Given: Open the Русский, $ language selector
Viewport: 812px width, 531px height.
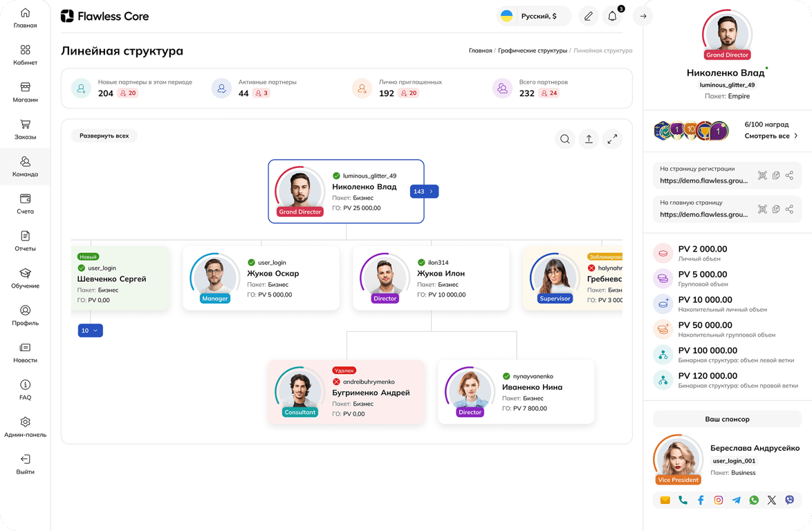Looking at the screenshot, I should [534, 16].
